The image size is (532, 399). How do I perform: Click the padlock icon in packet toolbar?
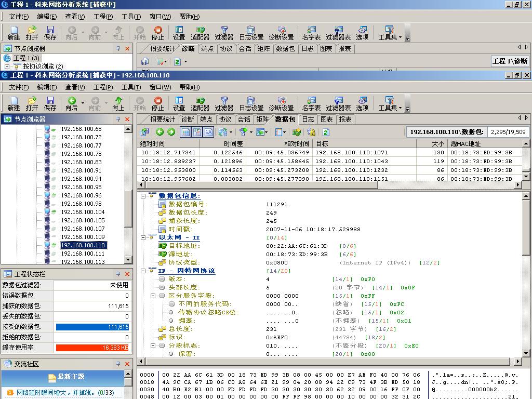311,132
